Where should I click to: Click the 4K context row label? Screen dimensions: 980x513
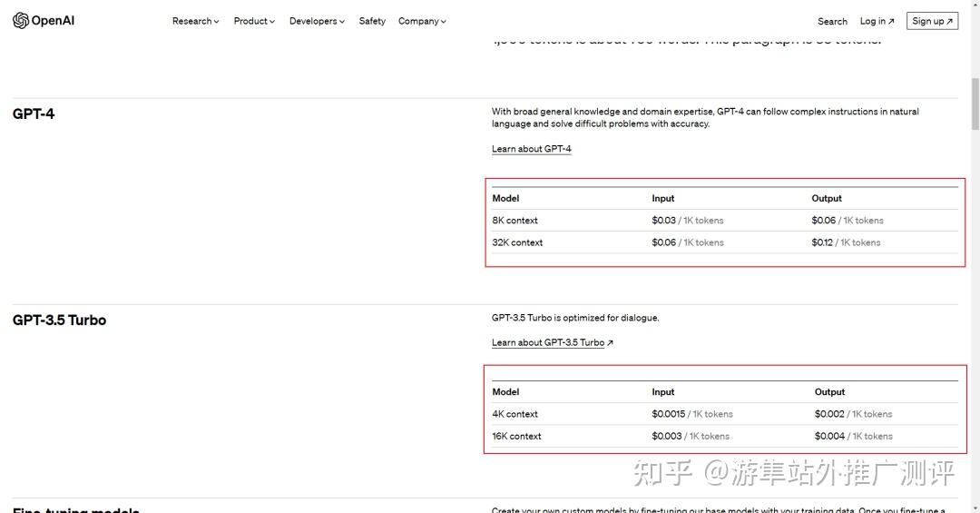(x=515, y=414)
